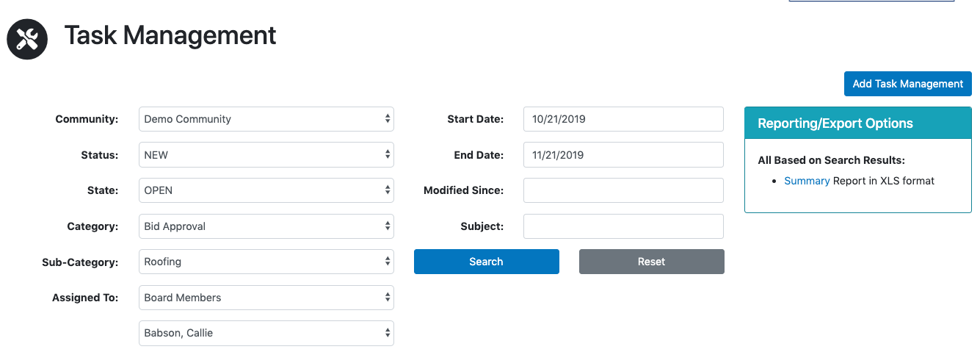Open the Babson, Callie dropdown
The height and width of the screenshot is (352, 980).
pyautogui.click(x=266, y=333)
